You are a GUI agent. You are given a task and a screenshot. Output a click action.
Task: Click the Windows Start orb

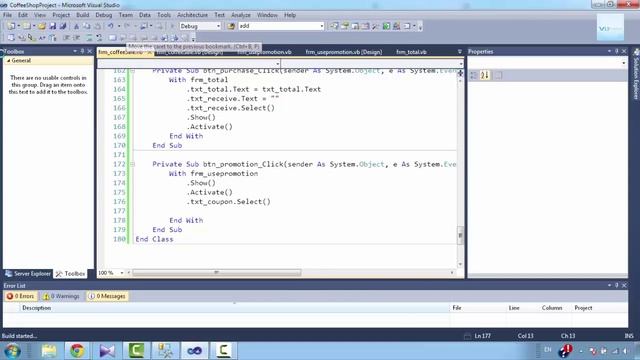pos(13,351)
